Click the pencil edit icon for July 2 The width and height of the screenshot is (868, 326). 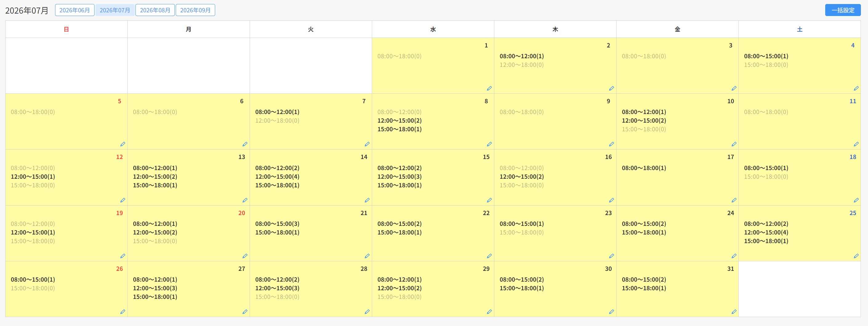coord(612,88)
